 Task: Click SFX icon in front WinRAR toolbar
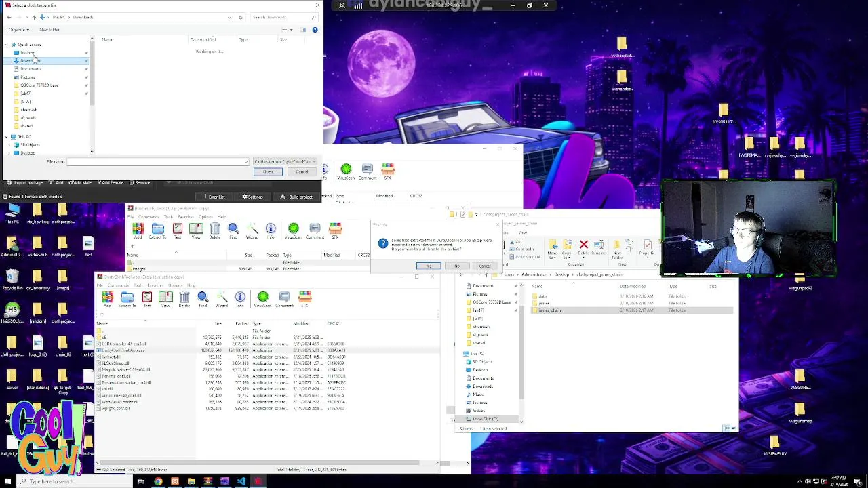pyautogui.click(x=304, y=299)
